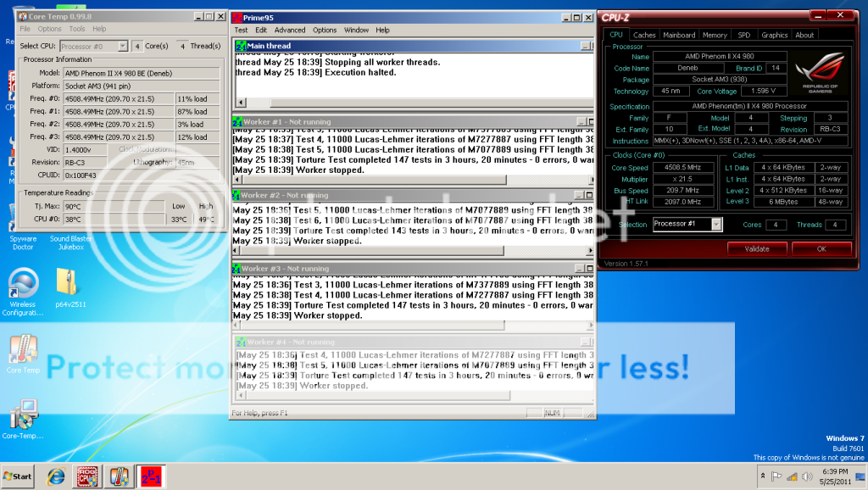Open the network icon in the system tray
The image size is (868, 490).
(x=793, y=476)
